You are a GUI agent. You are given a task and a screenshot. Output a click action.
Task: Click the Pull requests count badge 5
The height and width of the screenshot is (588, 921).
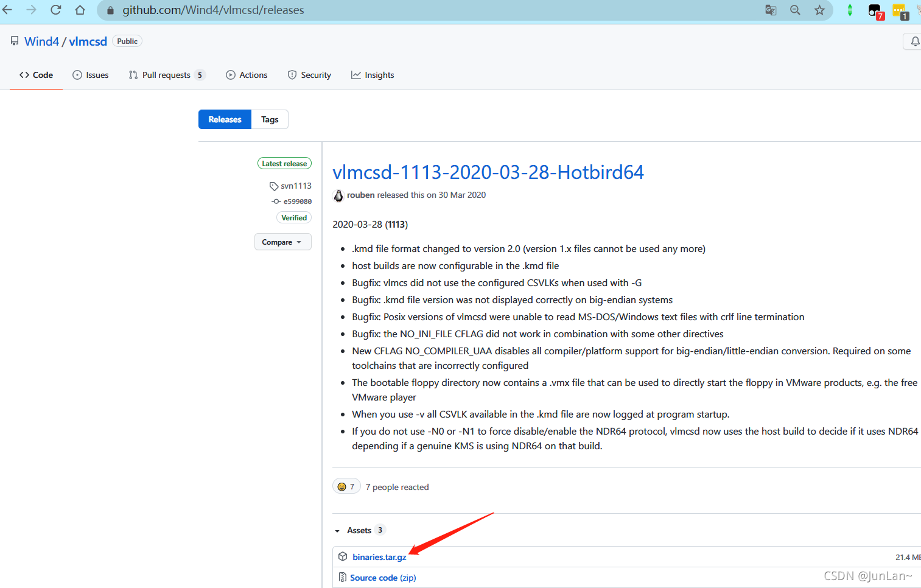click(x=200, y=75)
